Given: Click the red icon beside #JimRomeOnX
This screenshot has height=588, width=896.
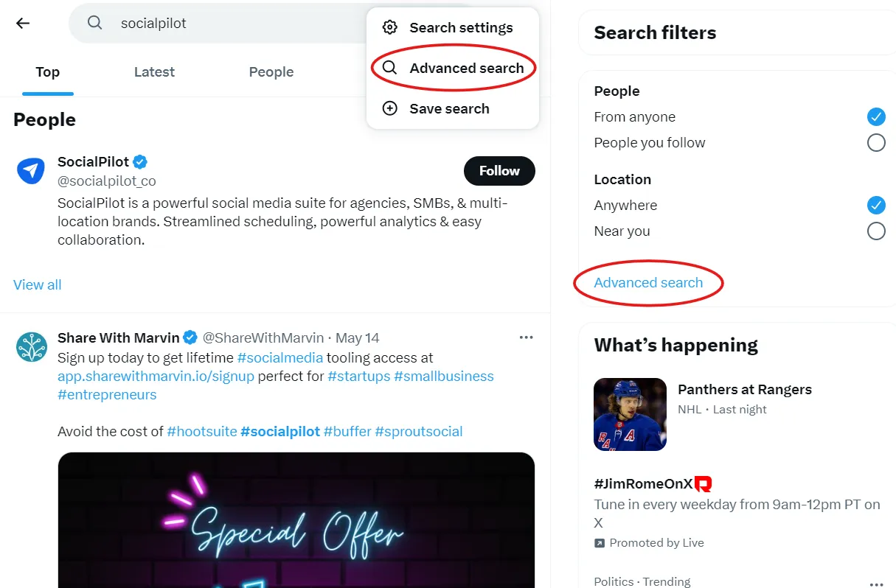Looking at the screenshot, I should pyautogui.click(x=702, y=484).
